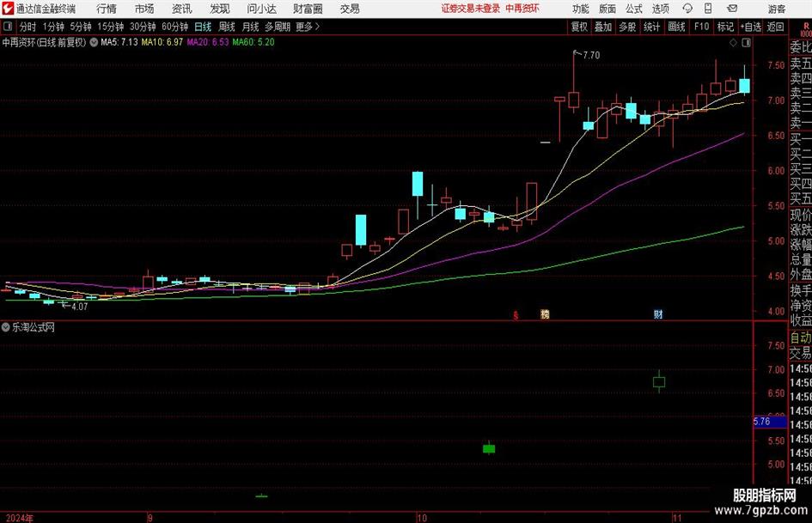Switch to the 周线 period tab
The image size is (812, 523).
click(226, 27)
